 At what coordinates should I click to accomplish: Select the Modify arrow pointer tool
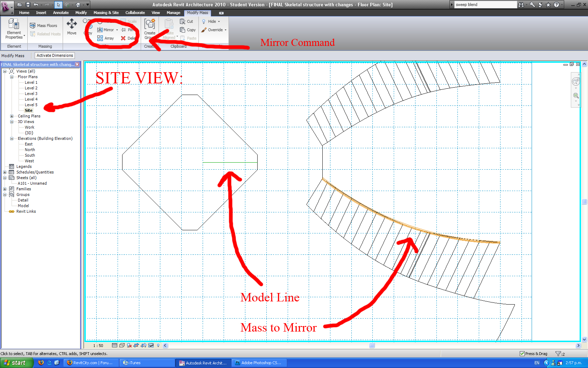(x=58, y=5)
